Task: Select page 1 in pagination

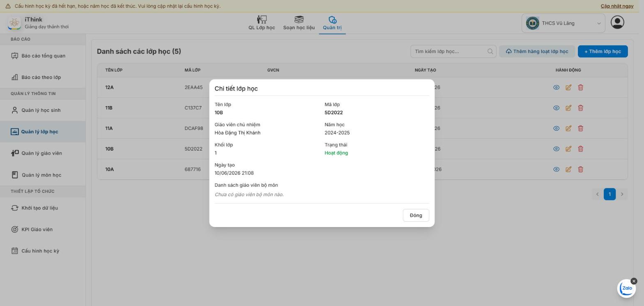Action: pyautogui.click(x=609, y=194)
